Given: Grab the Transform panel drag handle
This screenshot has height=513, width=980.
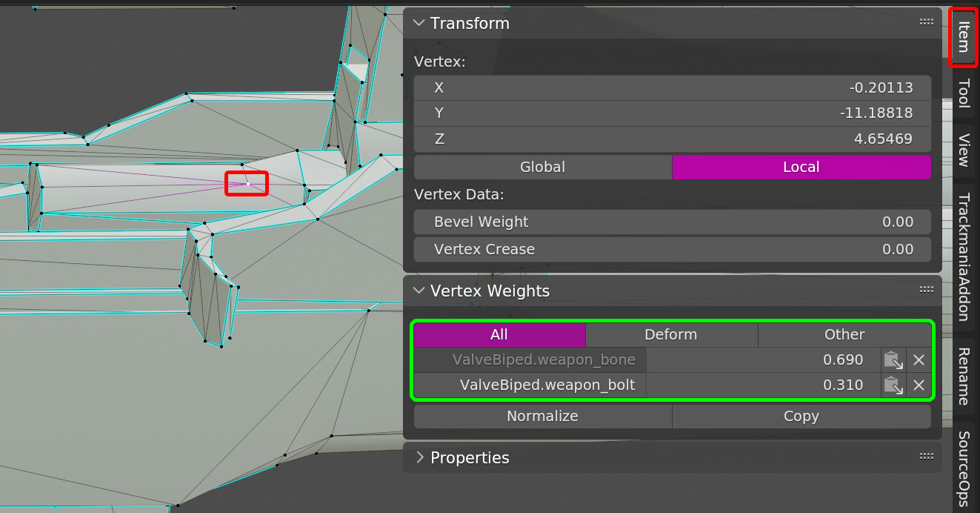Looking at the screenshot, I should [x=926, y=22].
